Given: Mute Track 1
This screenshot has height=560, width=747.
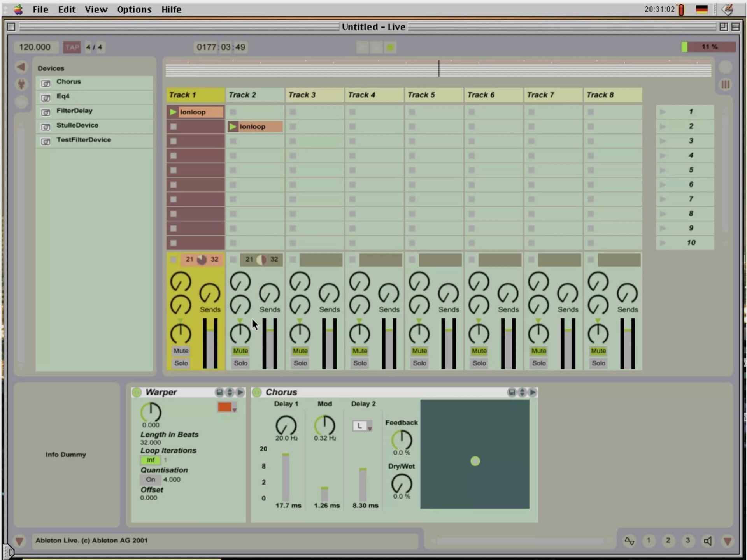Looking at the screenshot, I should pyautogui.click(x=181, y=351).
